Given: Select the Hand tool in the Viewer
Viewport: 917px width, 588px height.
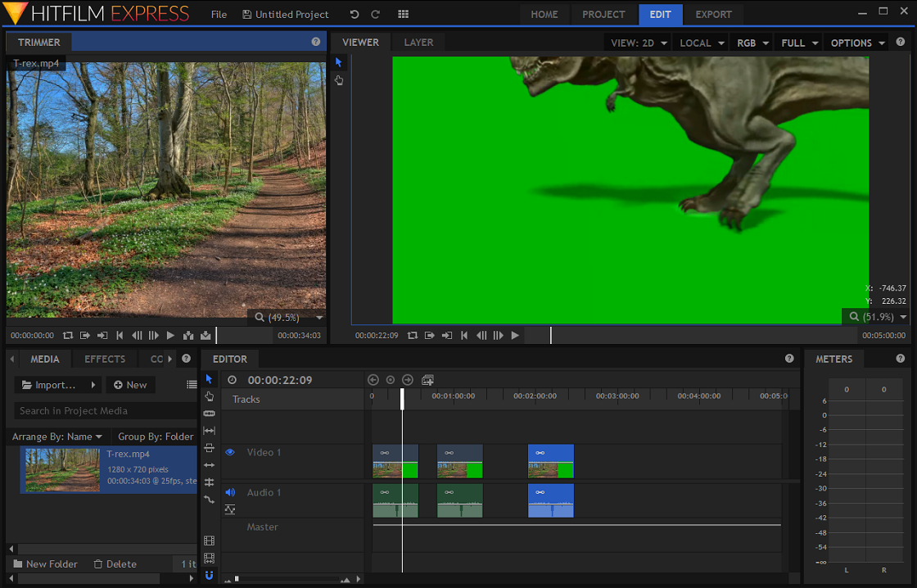Looking at the screenshot, I should (339, 80).
